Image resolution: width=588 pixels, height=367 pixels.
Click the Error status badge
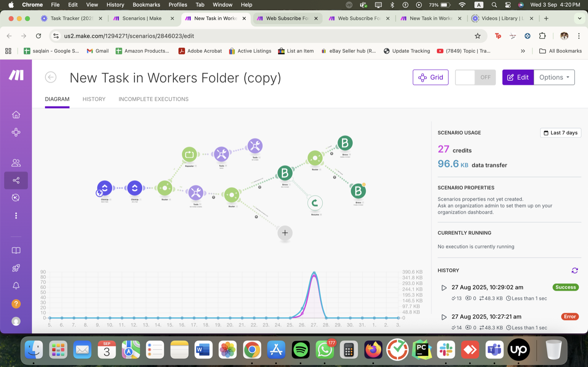pyautogui.click(x=570, y=316)
